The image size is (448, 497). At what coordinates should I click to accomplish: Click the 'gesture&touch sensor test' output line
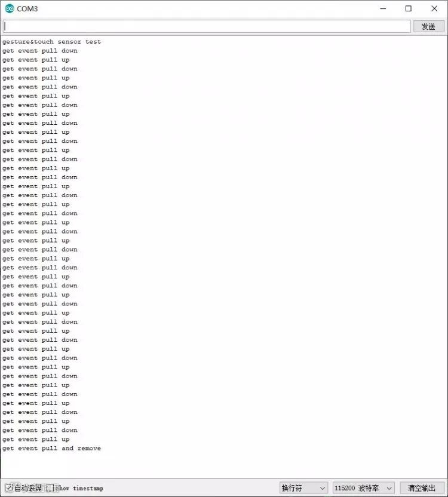tap(52, 42)
